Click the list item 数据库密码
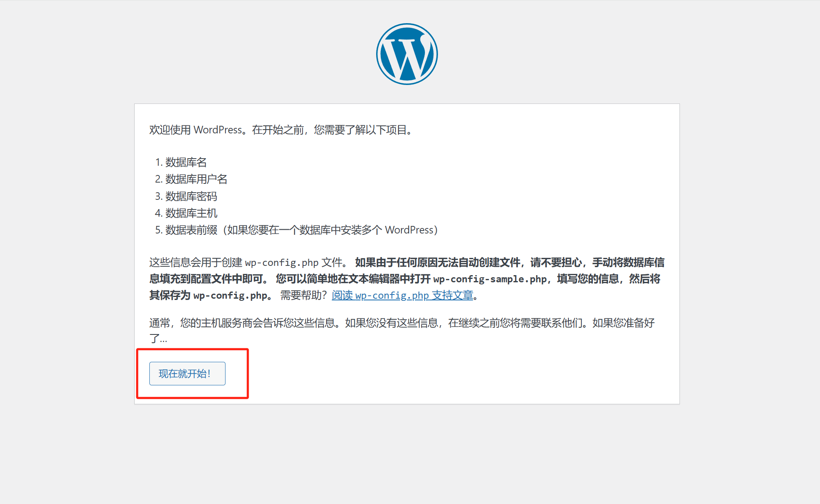This screenshot has height=504, width=820. click(191, 196)
